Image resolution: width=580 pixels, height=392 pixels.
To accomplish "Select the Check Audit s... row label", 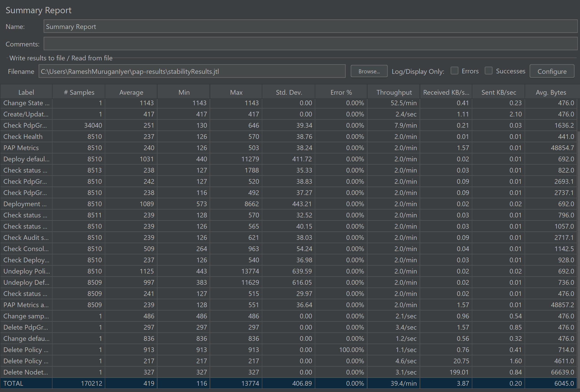I will click(26, 238).
